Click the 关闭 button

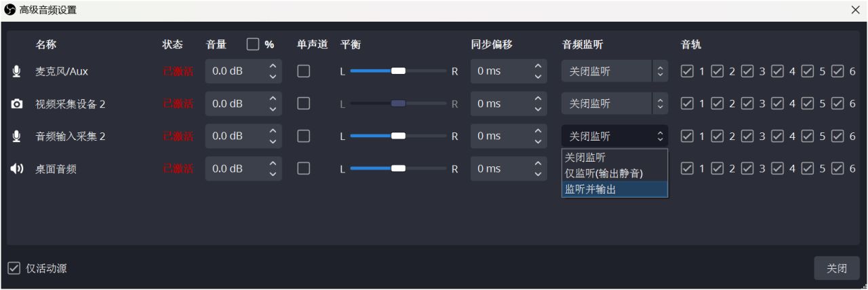837,268
